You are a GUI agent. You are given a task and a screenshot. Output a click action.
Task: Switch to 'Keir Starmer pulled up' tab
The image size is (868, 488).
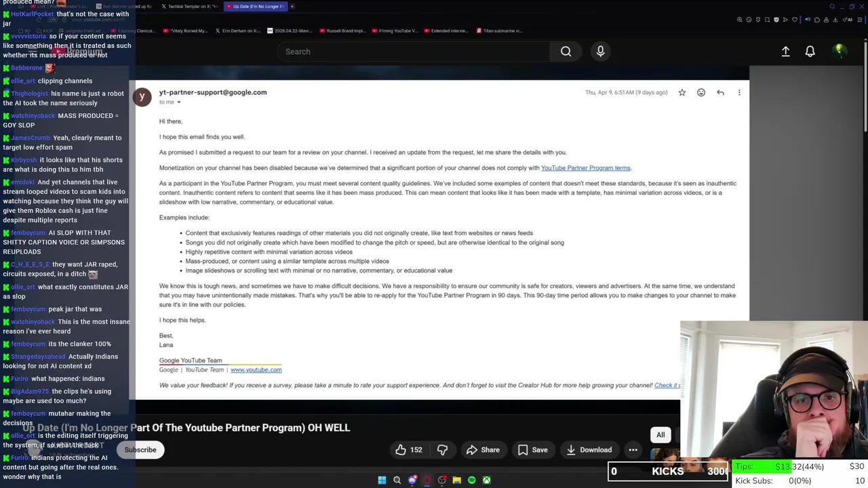[125, 6]
